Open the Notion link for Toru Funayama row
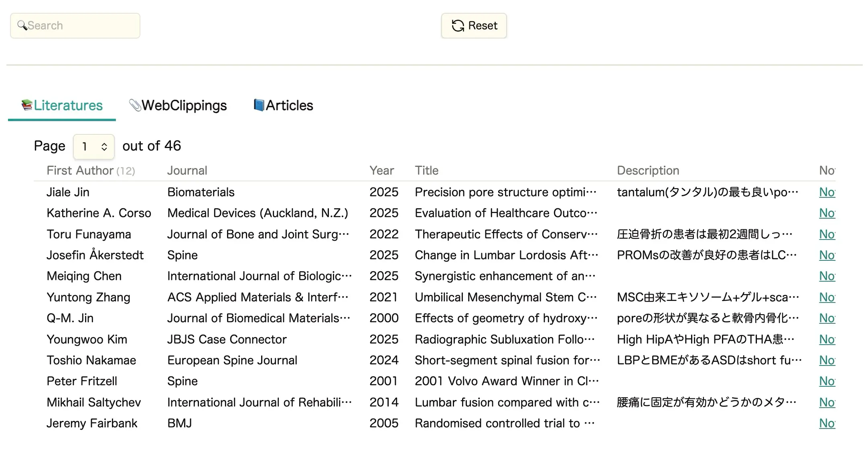This screenshot has width=868, height=463. tap(827, 234)
